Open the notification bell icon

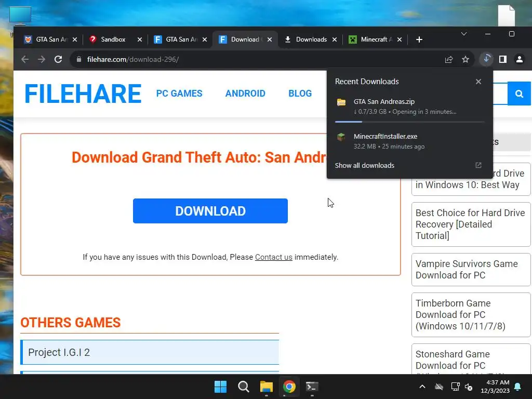tap(518, 387)
